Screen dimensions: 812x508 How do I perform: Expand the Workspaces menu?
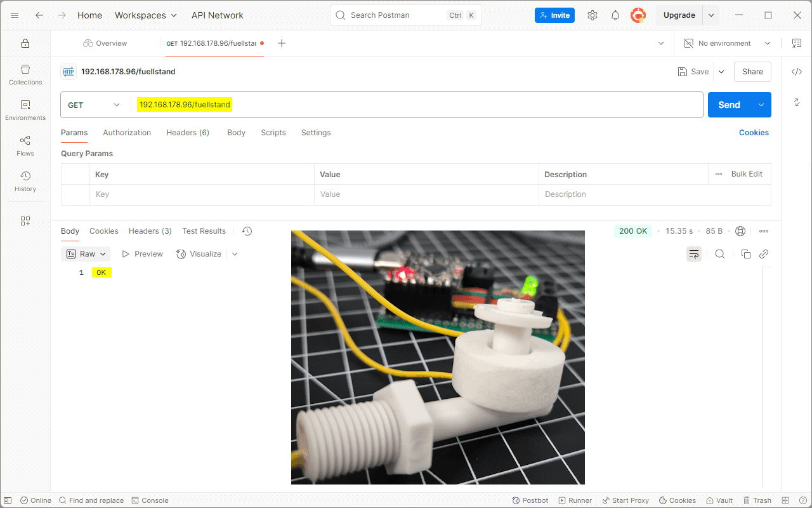point(146,15)
